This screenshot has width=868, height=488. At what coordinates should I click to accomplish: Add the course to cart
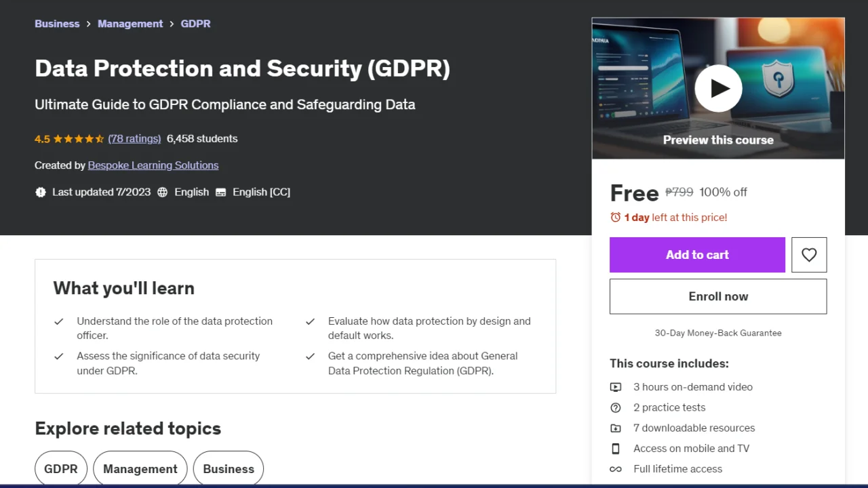coord(697,255)
